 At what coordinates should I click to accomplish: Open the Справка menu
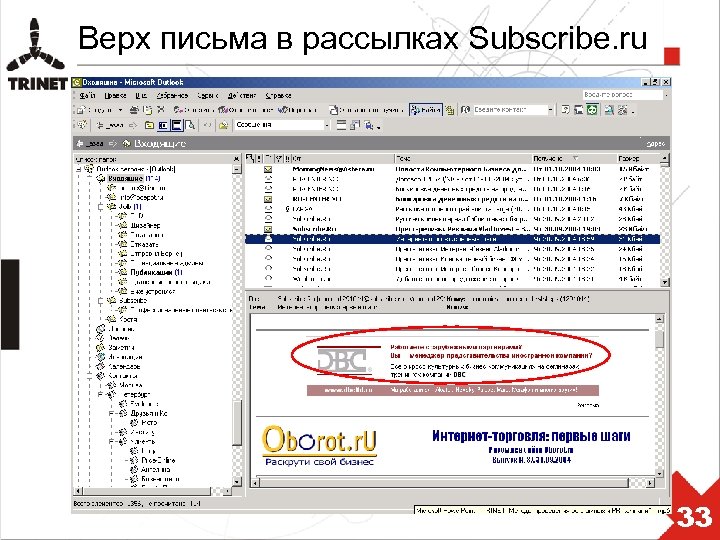coord(278,96)
